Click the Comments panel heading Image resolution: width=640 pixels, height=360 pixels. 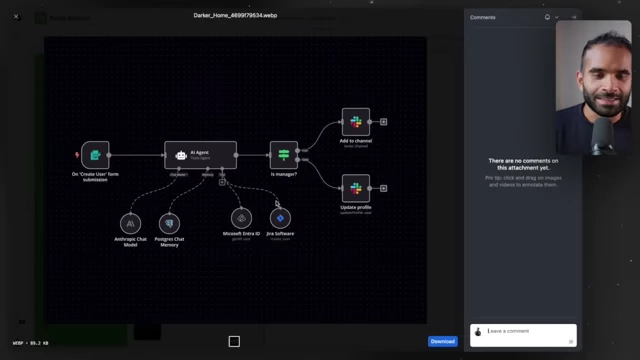coord(482,17)
